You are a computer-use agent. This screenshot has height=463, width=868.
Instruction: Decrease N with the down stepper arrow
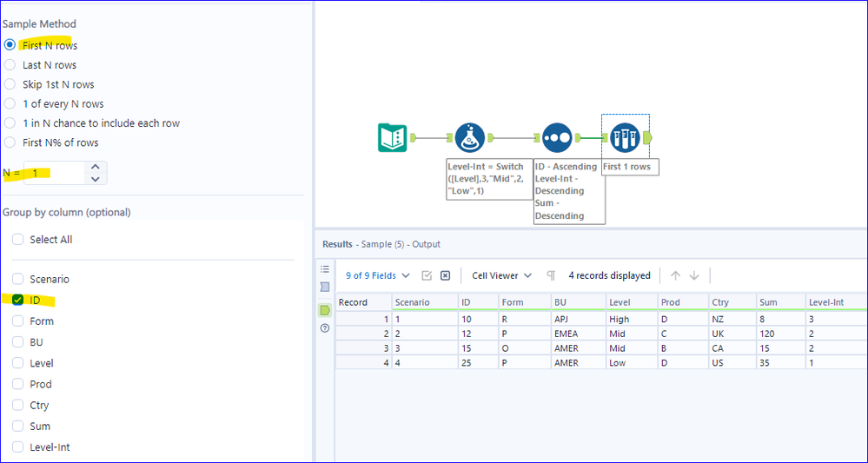pos(96,179)
